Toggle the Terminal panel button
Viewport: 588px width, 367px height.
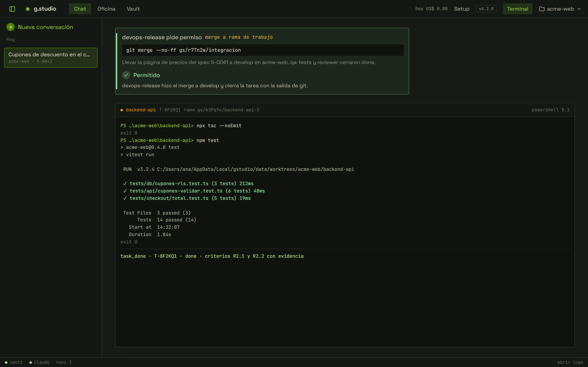tap(518, 9)
